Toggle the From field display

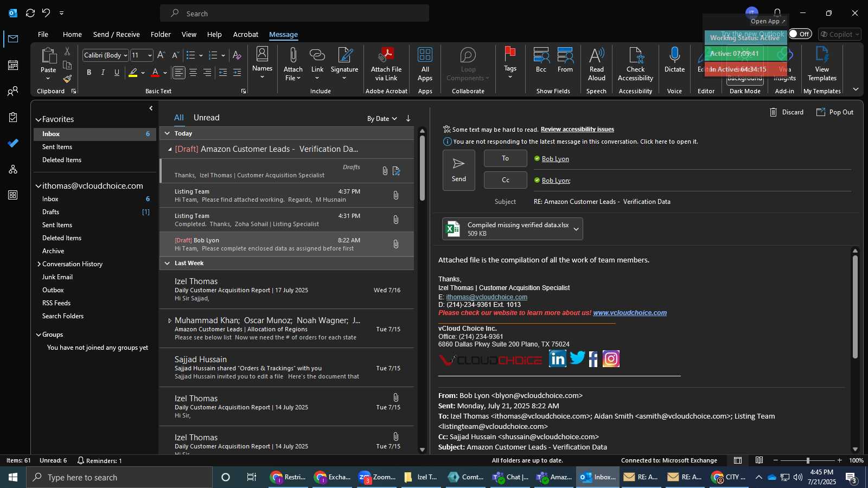point(565,60)
